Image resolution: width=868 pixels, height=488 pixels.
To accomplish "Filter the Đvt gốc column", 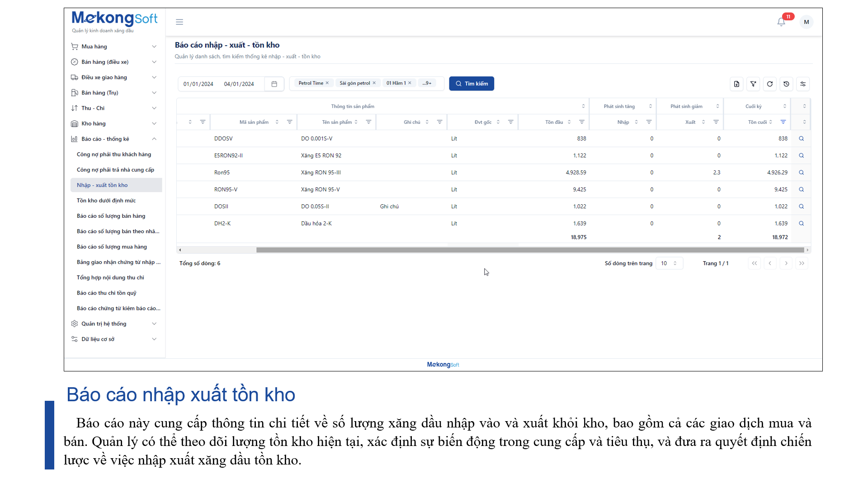I will [510, 122].
